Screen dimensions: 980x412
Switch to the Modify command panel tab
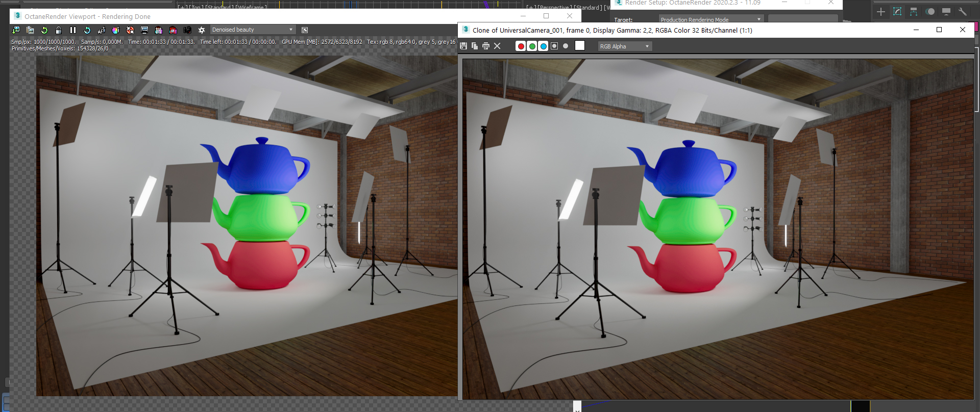pos(897,12)
